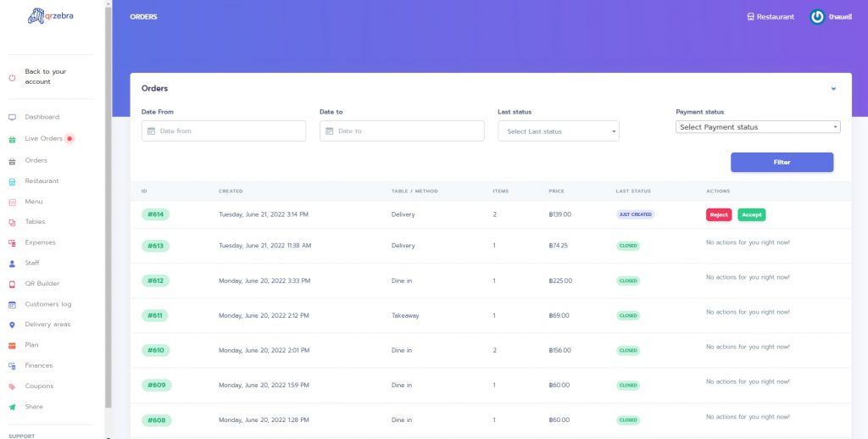Click the Share paper-plane icon
This screenshot has height=439, width=868.
[x=12, y=407]
